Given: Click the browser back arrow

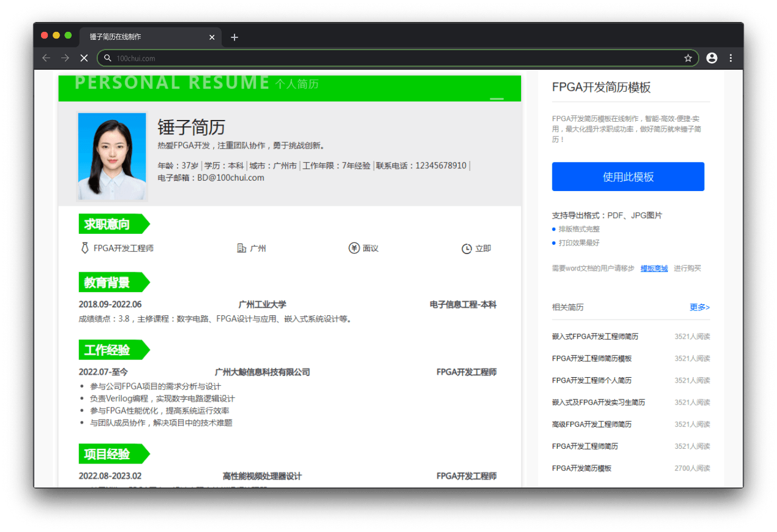Looking at the screenshot, I should pos(46,58).
